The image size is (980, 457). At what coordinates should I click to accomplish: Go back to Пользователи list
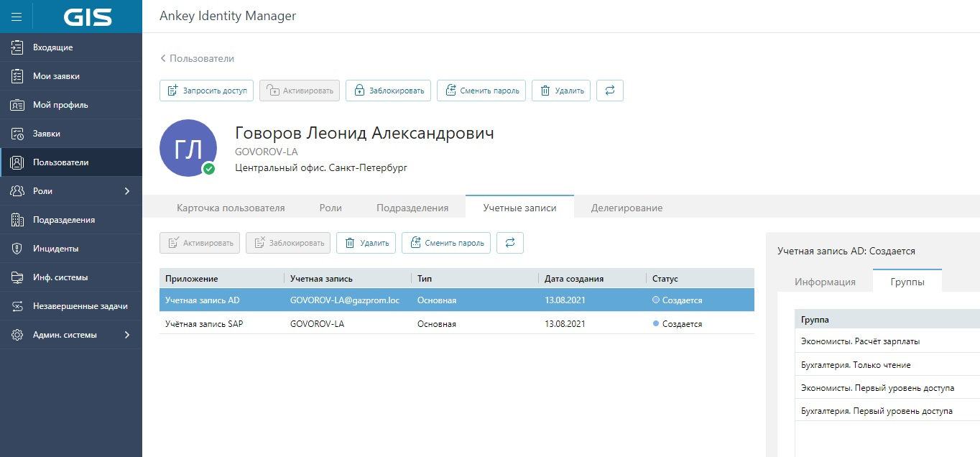pos(197,58)
